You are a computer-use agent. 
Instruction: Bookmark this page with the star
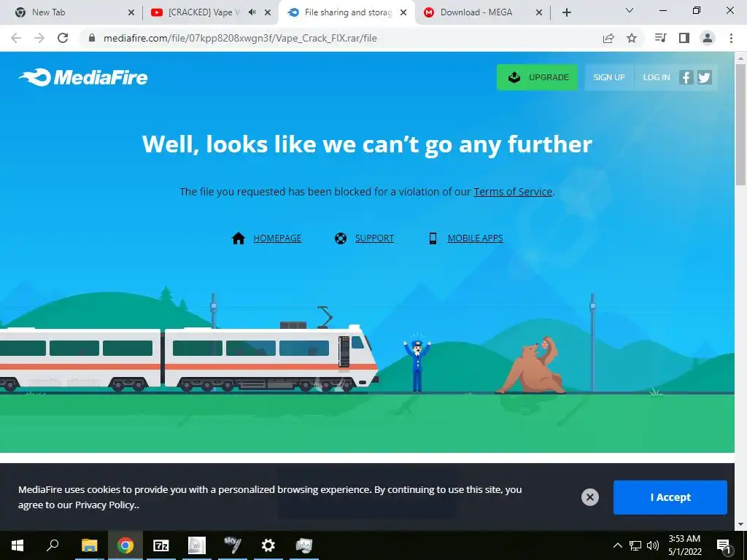click(x=632, y=38)
